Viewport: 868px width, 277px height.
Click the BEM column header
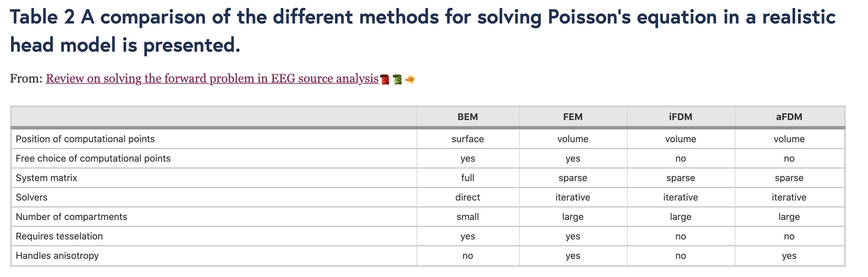[468, 117]
